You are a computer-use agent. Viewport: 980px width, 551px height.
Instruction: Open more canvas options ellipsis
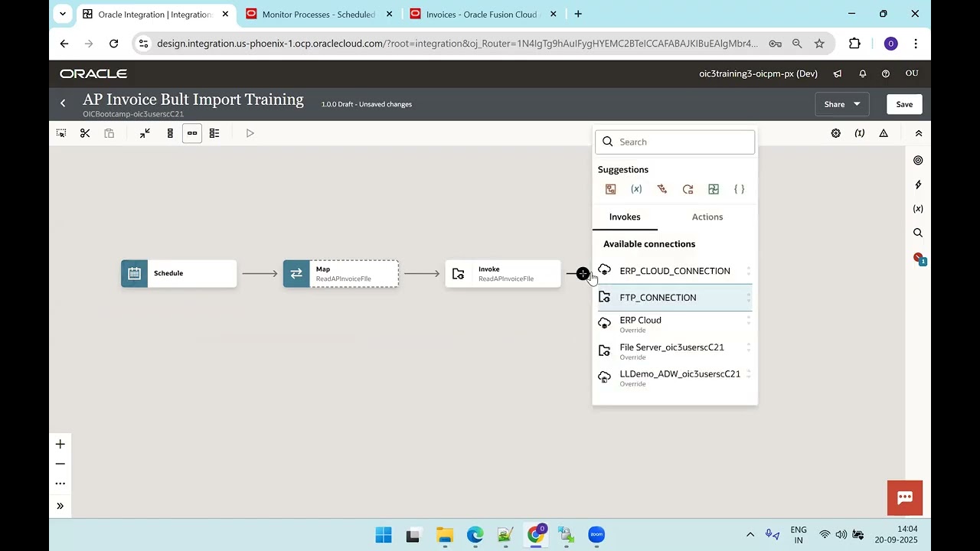[x=60, y=484]
